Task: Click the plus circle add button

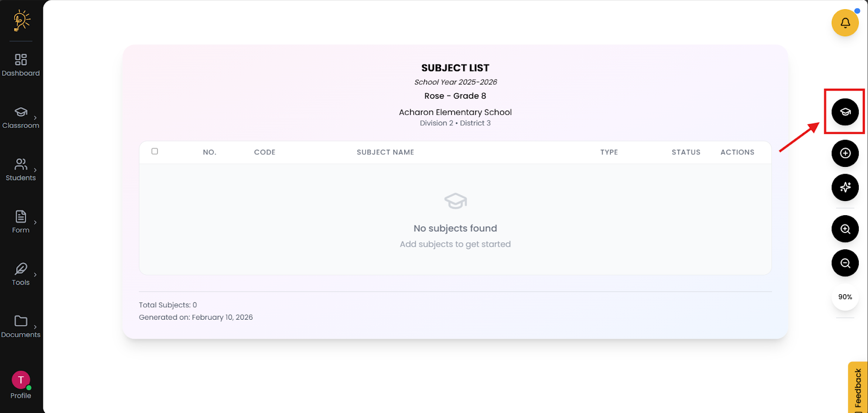Action: [x=845, y=153]
